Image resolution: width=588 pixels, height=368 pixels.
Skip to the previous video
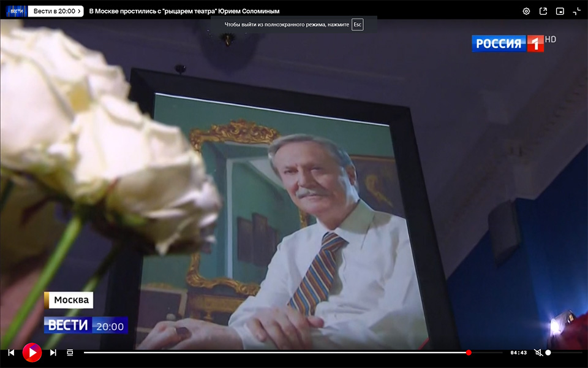click(11, 353)
